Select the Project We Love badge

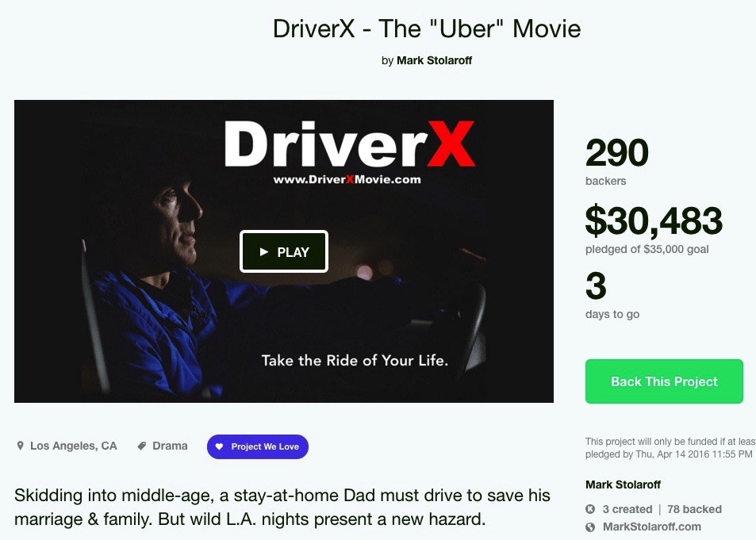click(x=258, y=446)
